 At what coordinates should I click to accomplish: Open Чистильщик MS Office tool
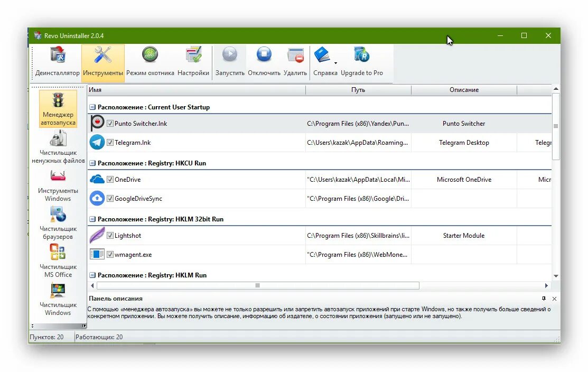point(58,262)
